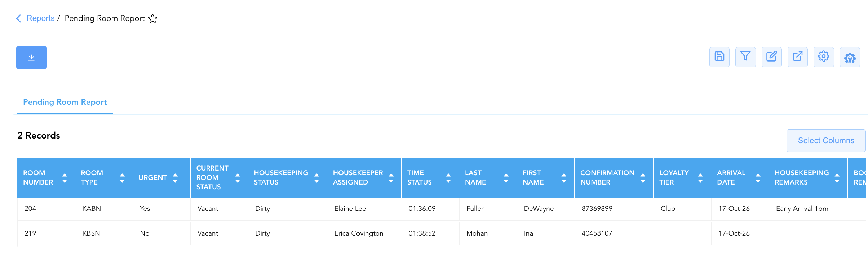Open the Reports breadcrumb link
This screenshot has height=254, width=868.
40,18
